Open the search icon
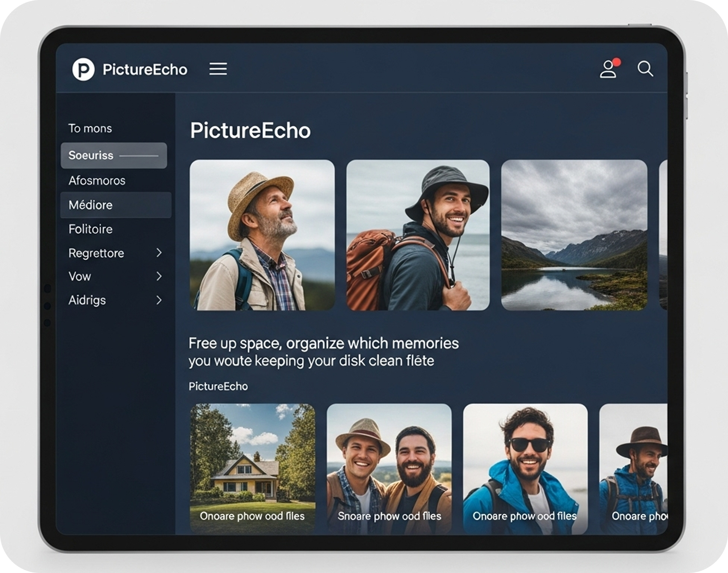Screen dimensions: 728x573 [645, 69]
